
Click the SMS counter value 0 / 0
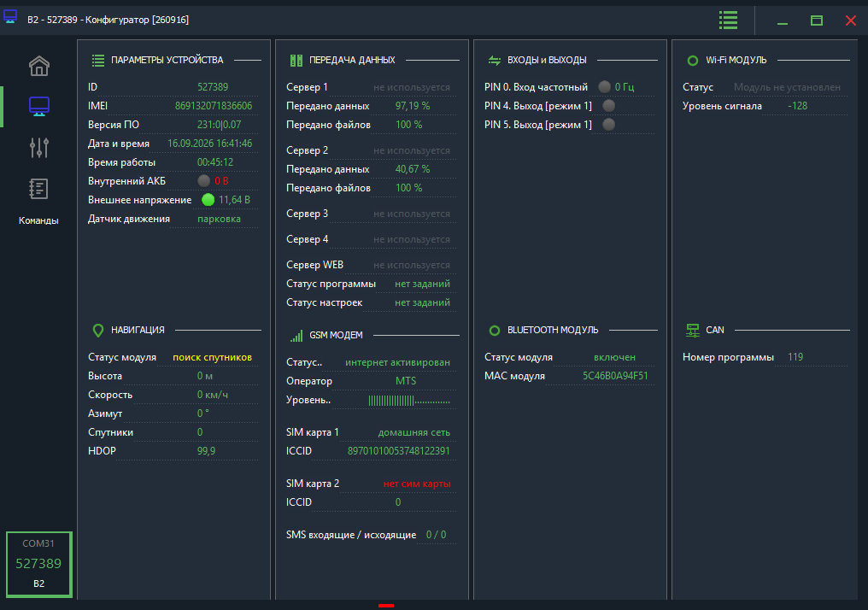click(437, 535)
